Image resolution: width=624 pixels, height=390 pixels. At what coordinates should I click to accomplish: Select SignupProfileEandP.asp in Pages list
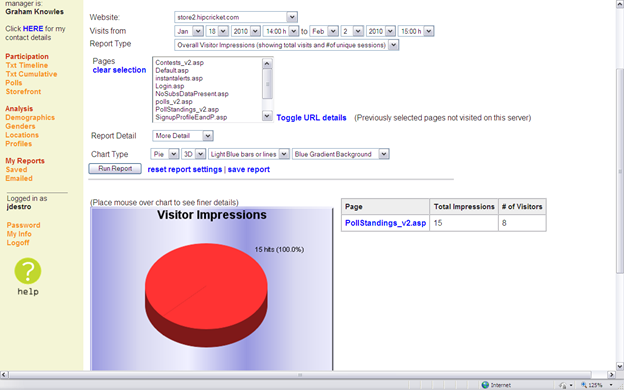click(191, 117)
